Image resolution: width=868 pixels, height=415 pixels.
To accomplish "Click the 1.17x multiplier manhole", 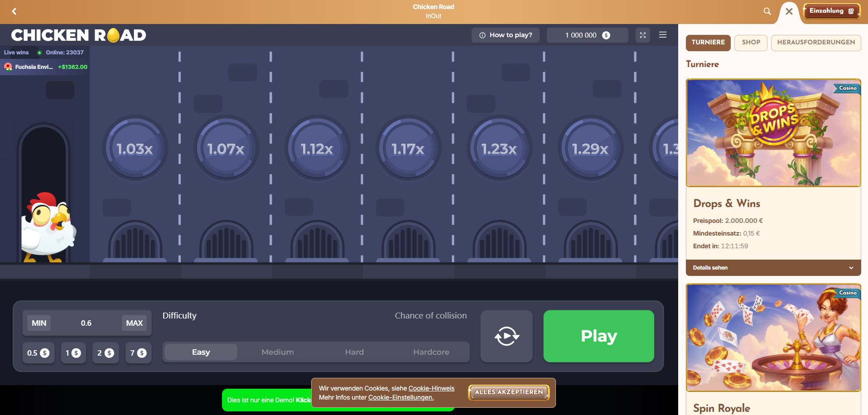I will 408,149.
